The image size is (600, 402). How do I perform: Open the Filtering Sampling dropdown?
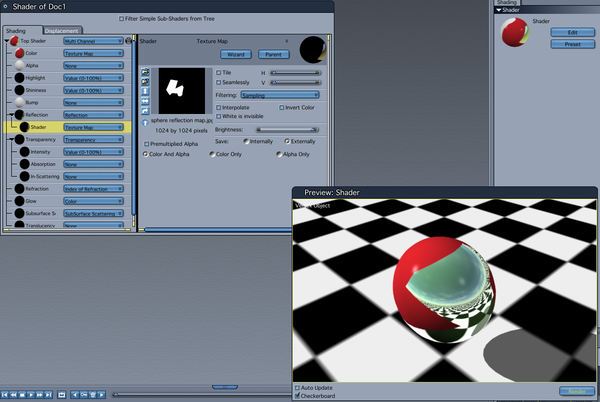tap(280, 95)
